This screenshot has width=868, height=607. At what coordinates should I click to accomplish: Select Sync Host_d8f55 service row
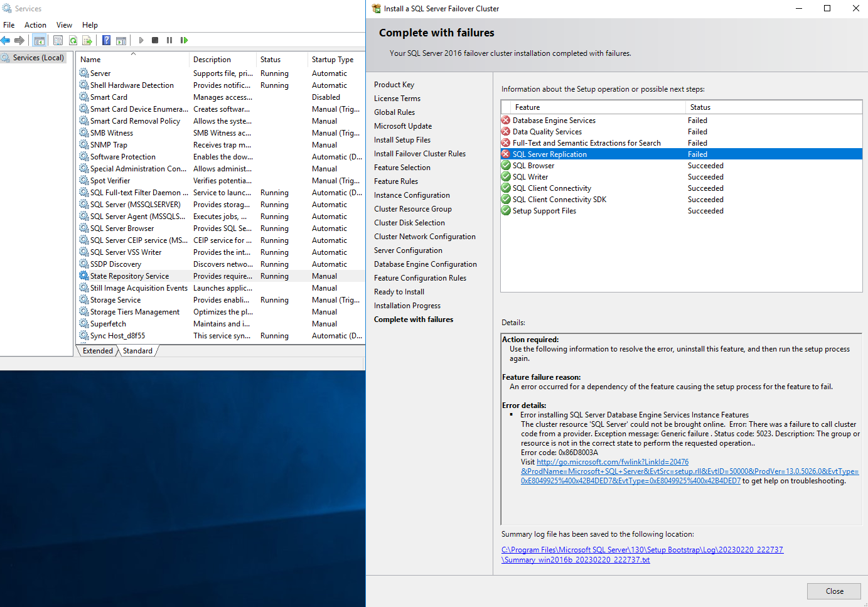coord(221,336)
